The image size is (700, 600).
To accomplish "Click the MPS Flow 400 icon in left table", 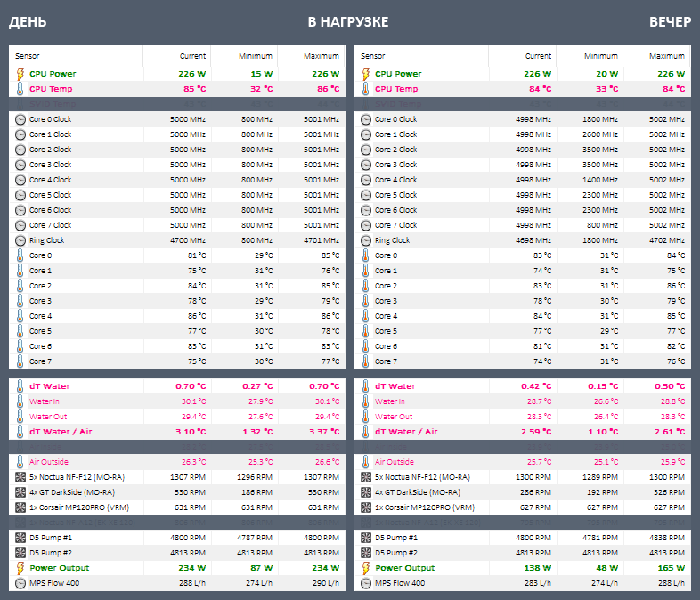I will tap(20, 583).
